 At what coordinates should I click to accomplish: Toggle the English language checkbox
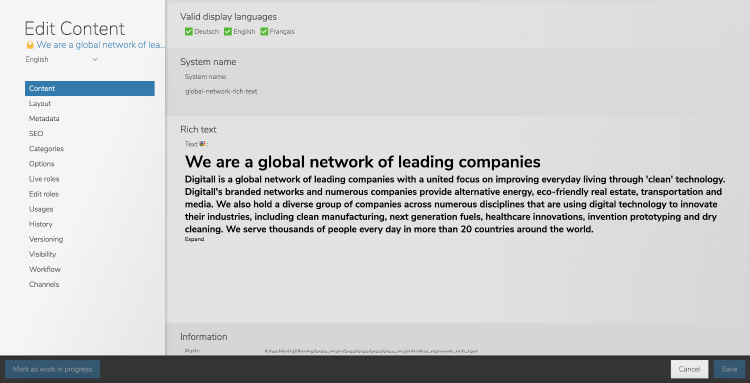pyautogui.click(x=228, y=32)
